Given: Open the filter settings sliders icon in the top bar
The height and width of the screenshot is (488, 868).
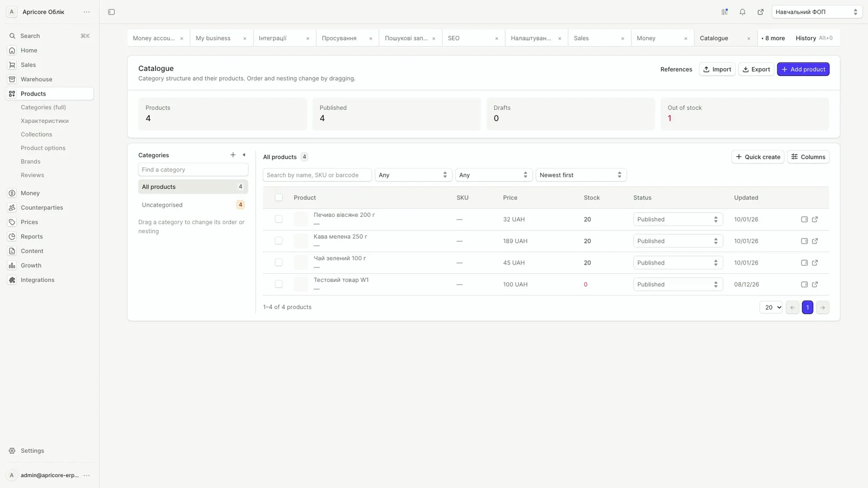Looking at the screenshot, I should click(724, 12).
